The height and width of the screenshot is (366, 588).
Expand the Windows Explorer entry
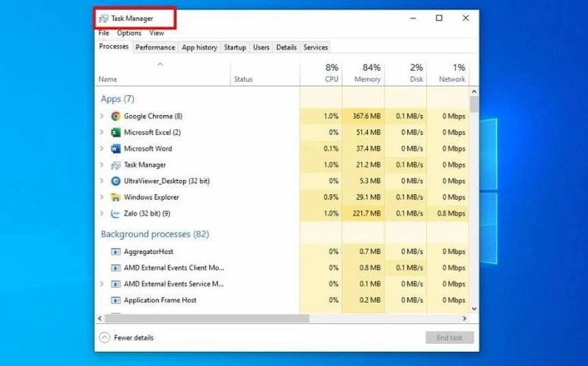tap(102, 197)
